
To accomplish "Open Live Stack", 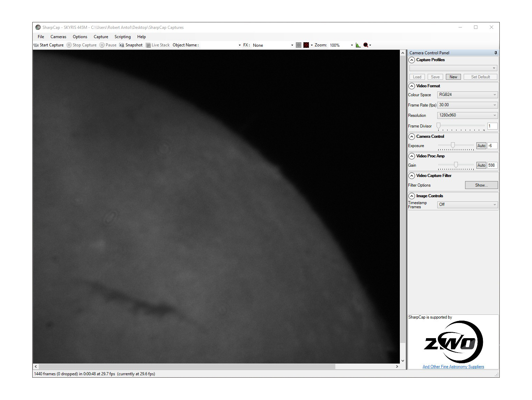I will pos(158,45).
